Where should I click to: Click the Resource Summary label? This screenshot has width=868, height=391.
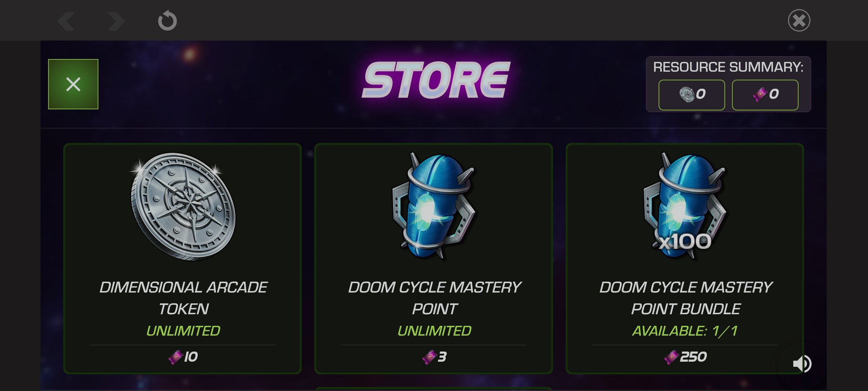click(x=728, y=67)
